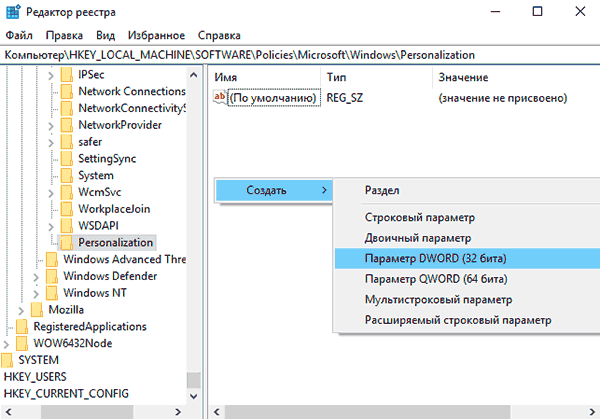Viewport: 600px width, 419px height.
Task: Select the SettingSync tree item label
Action: [x=107, y=159]
